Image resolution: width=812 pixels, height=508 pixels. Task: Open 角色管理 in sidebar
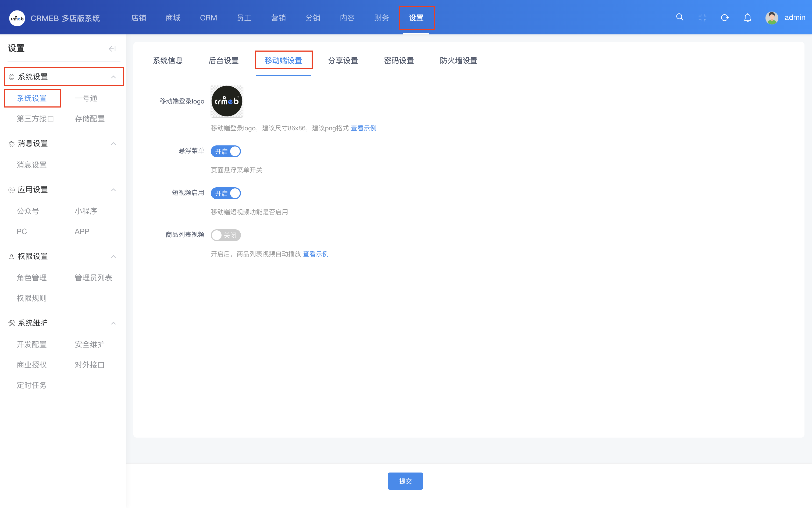(x=32, y=278)
